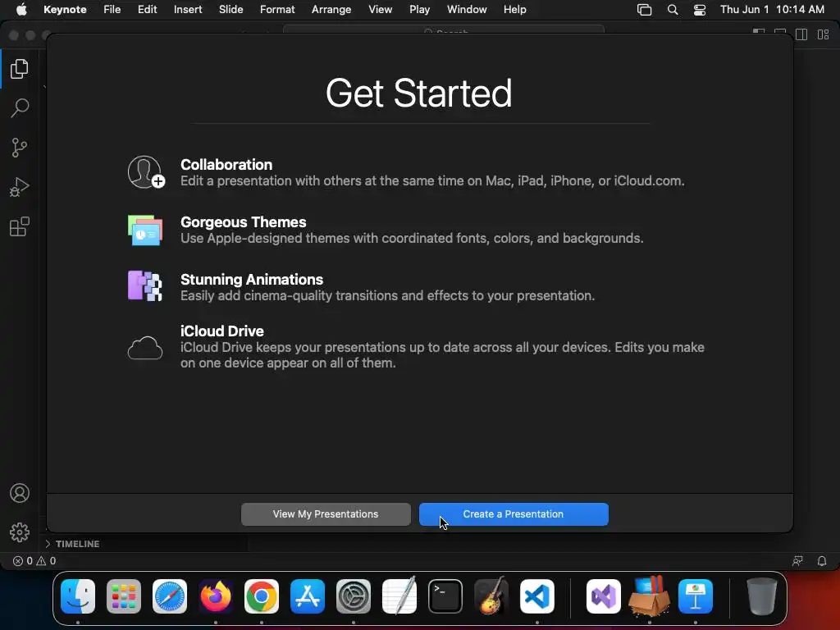The image size is (840, 630).
Task: Open Launchpad from the Dock
Action: point(124,596)
